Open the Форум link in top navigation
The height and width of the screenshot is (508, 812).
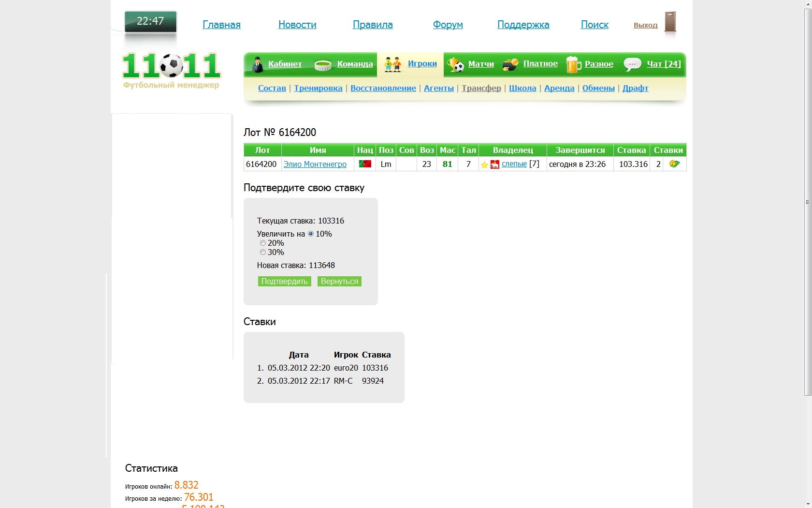(x=448, y=25)
